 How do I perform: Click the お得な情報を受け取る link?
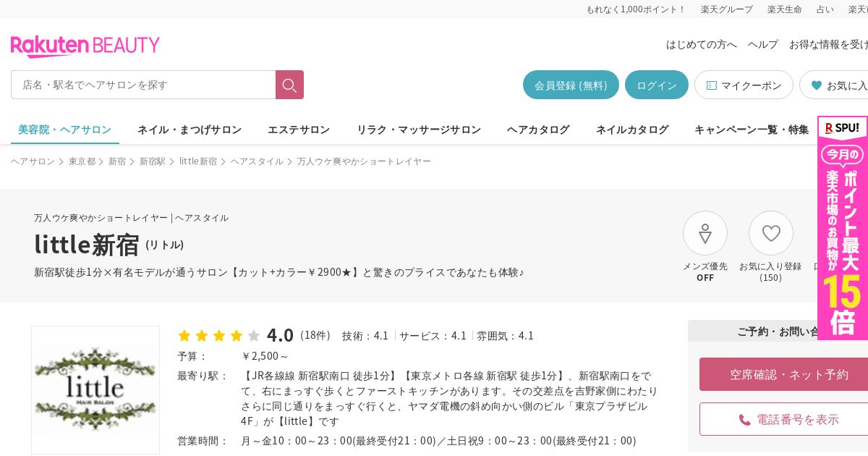pos(828,44)
